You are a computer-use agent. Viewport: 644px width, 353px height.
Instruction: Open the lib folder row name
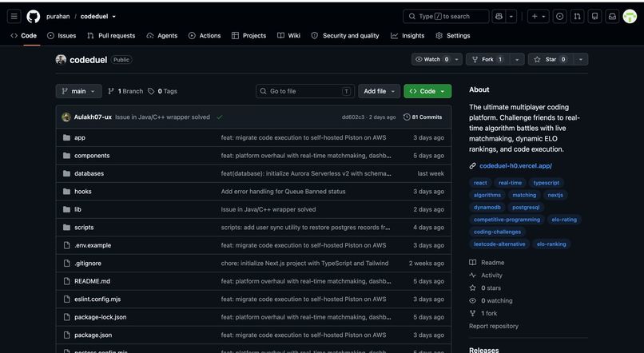(x=78, y=209)
